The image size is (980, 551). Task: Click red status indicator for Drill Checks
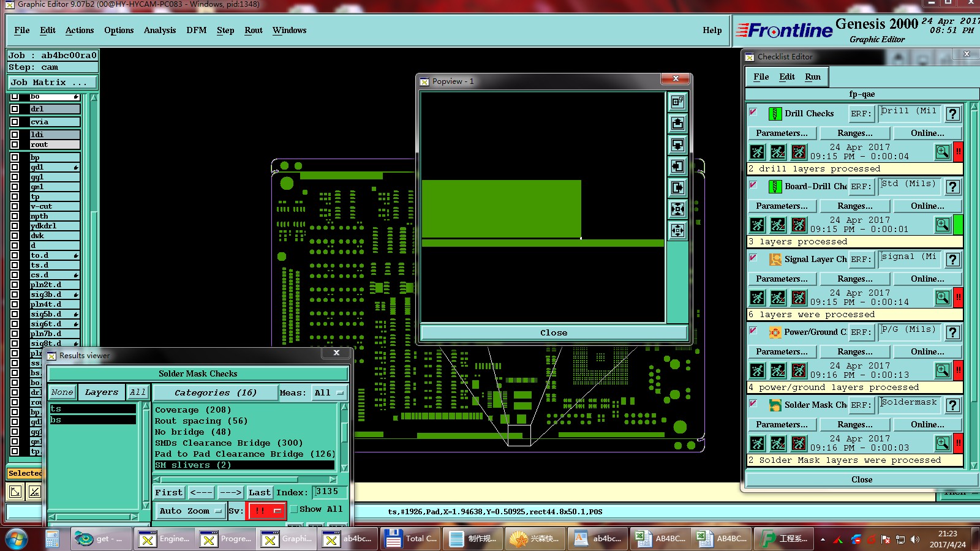[958, 152]
